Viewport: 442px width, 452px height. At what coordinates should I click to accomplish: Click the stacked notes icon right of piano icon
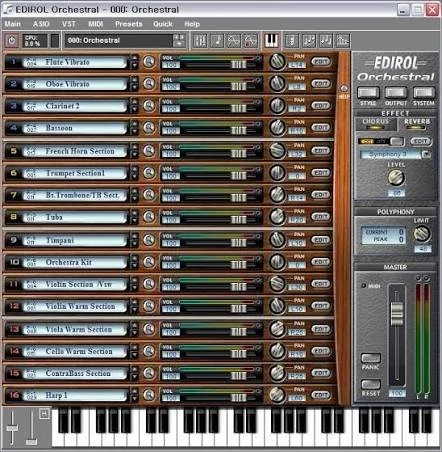(x=292, y=41)
